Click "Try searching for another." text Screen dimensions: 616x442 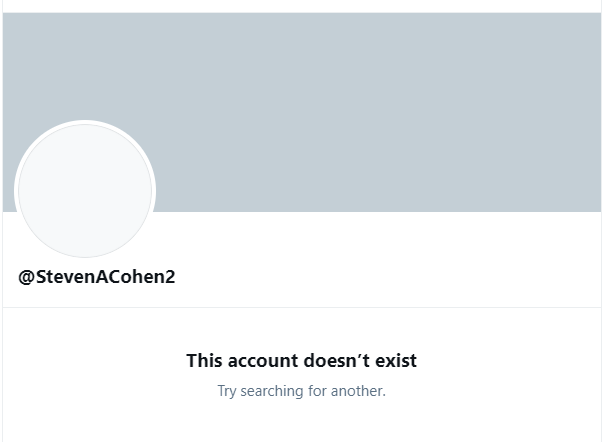pos(301,390)
